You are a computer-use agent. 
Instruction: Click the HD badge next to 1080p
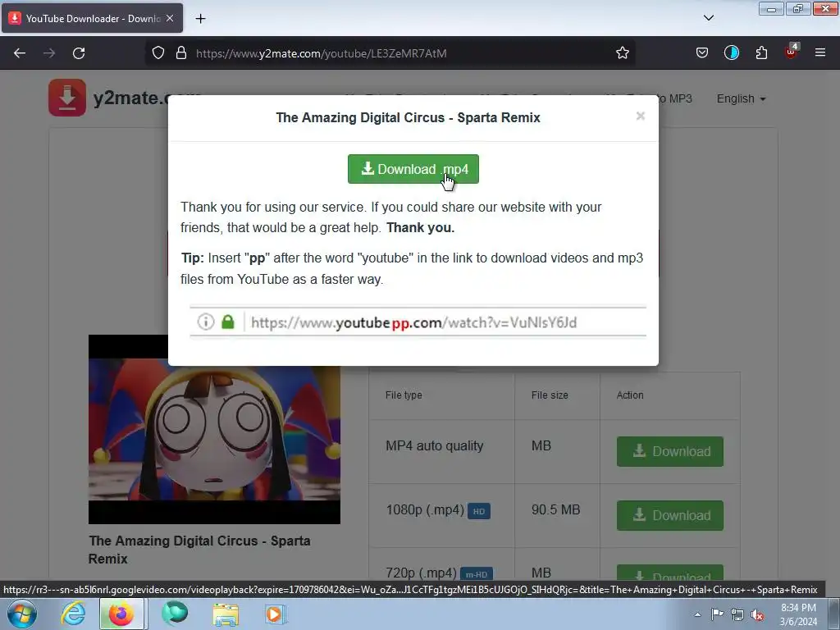pyautogui.click(x=479, y=511)
